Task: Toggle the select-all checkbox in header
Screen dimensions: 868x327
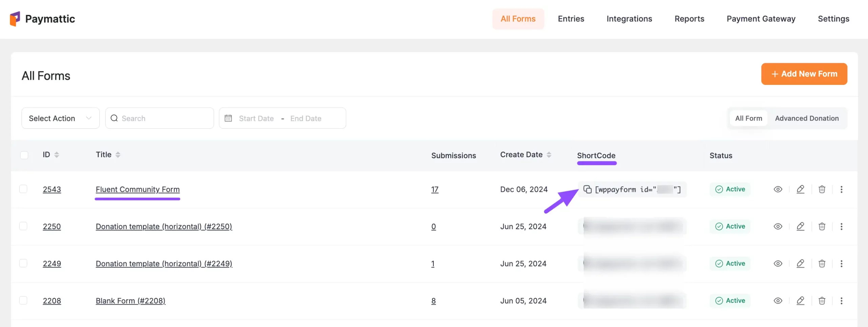Action: [x=24, y=155]
